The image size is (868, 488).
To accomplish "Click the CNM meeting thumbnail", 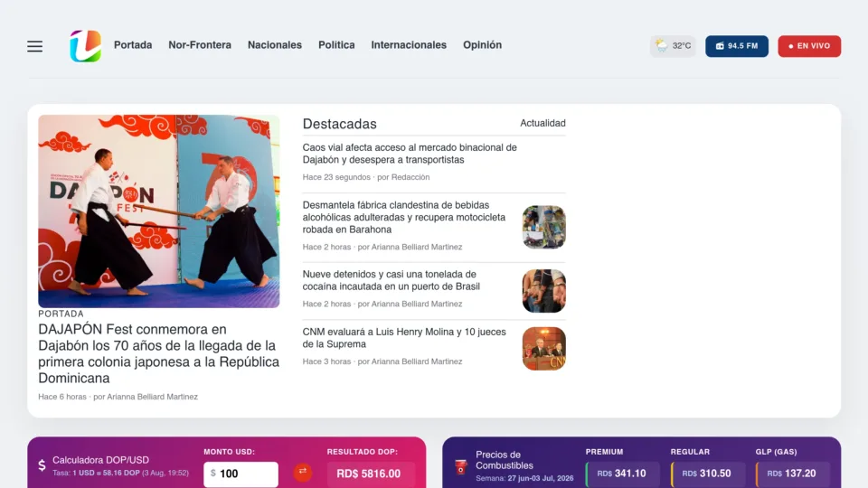I will pos(544,349).
